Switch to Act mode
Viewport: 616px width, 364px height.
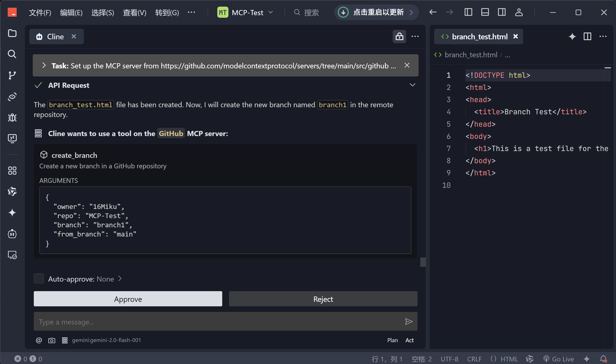[x=409, y=340]
